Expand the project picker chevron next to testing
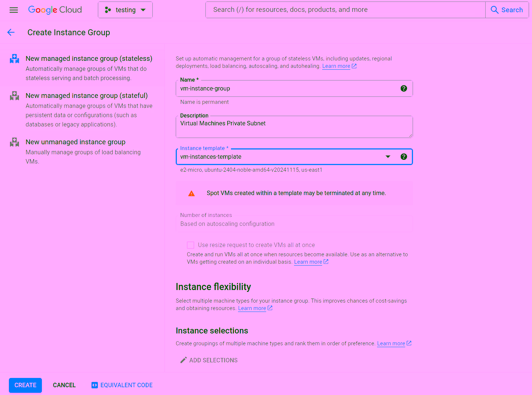Viewport: 532px width, 395px height. tap(142, 10)
